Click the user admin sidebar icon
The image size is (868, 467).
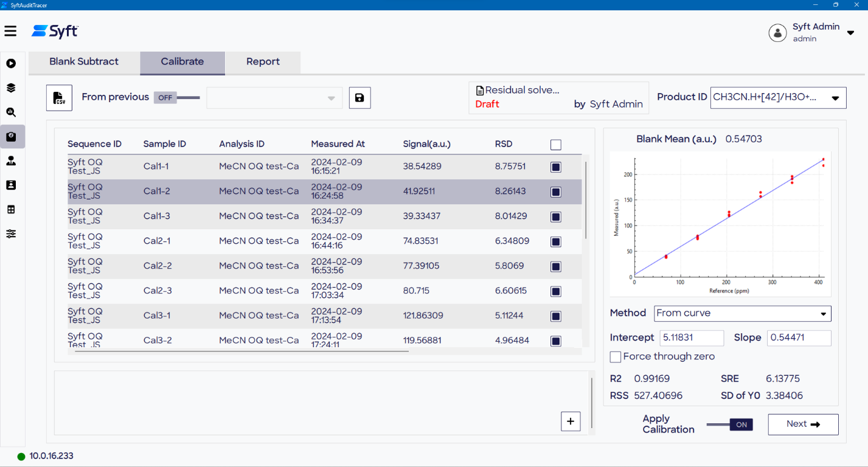point(11,161)
